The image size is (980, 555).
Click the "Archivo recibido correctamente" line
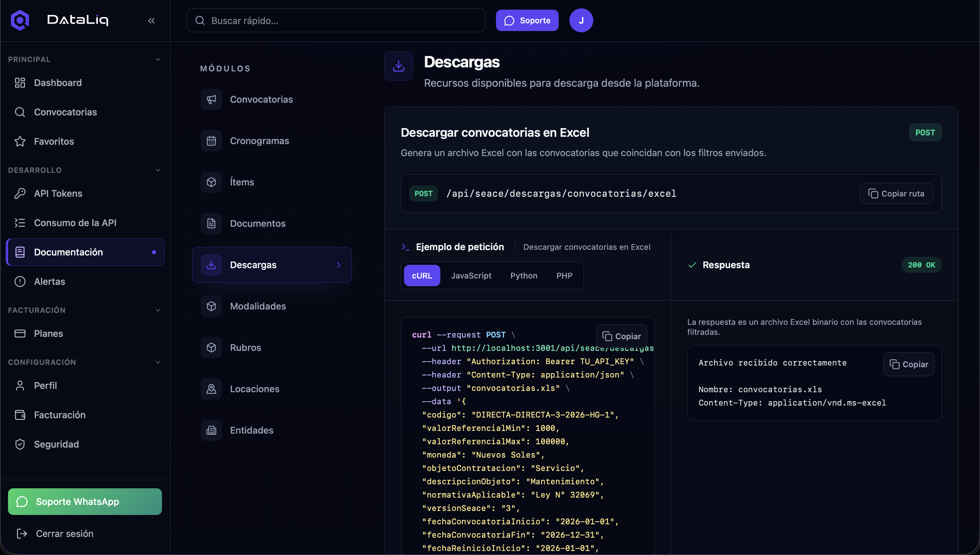pos(772,363)
